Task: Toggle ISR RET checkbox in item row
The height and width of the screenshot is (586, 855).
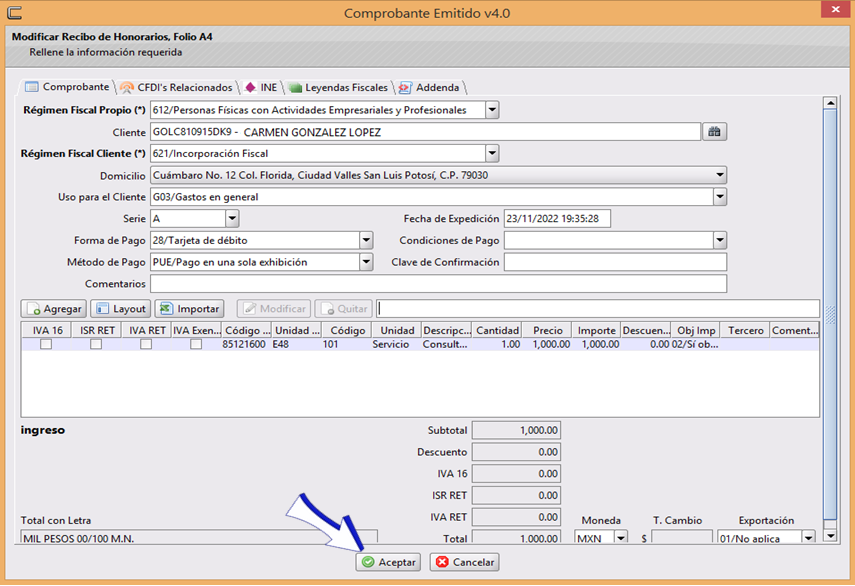Action: [x=96, y=345]
